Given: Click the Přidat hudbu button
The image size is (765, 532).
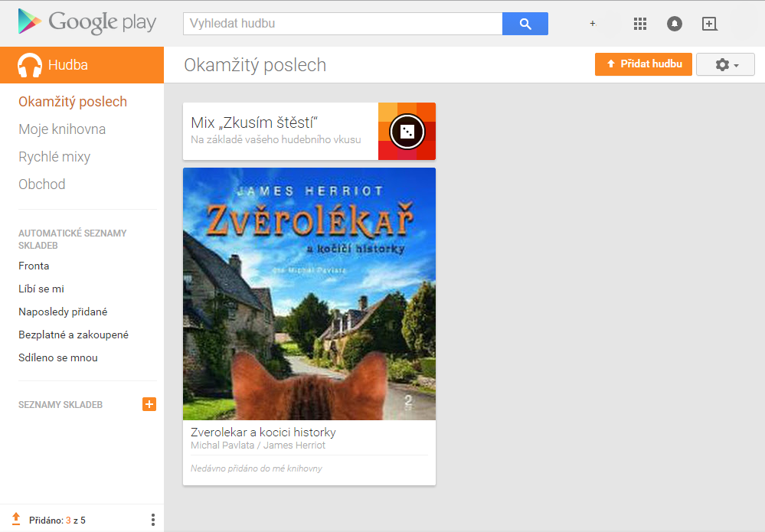Looking at the screenshot, I should coord(643,64).
